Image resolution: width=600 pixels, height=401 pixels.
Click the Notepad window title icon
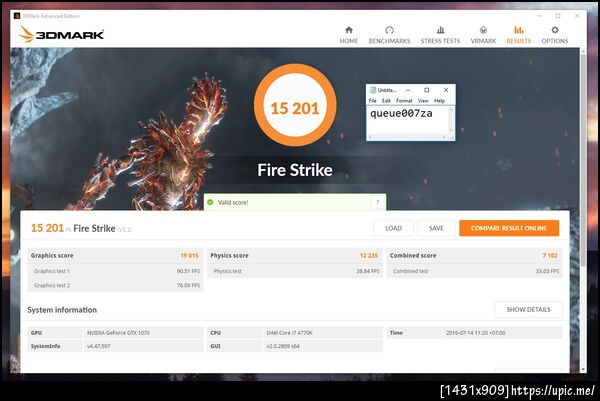(x=372, y=90)
